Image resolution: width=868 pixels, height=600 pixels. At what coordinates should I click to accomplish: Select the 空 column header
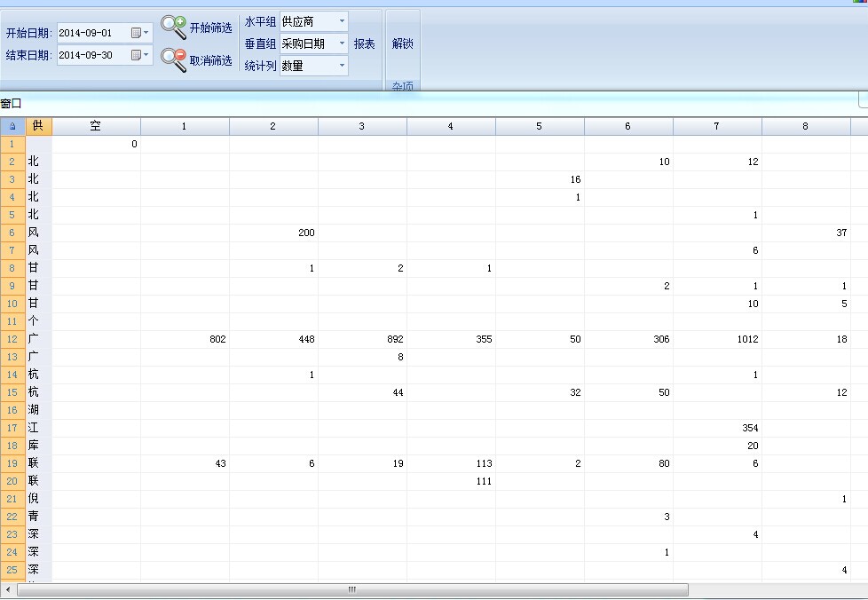pos(97,126)
